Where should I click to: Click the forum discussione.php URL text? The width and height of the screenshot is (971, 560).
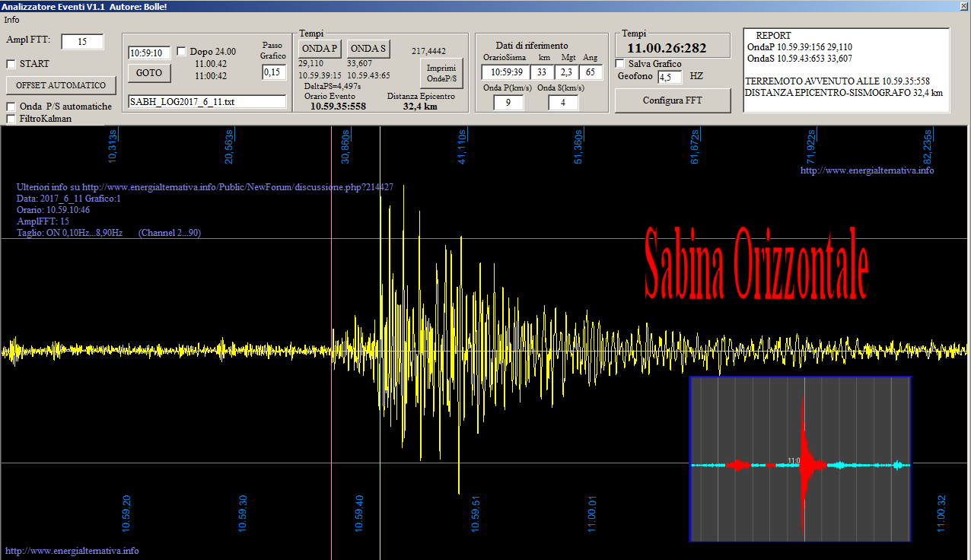(237, 187)
